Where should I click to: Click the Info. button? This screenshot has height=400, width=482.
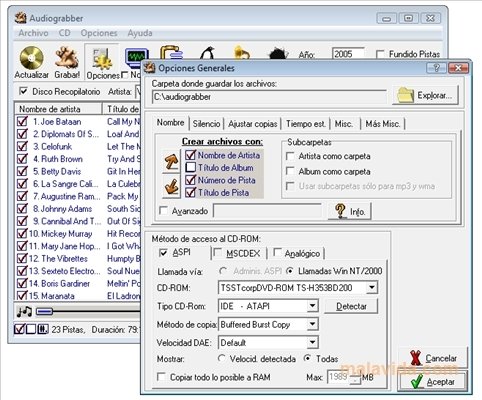[x=350, y=211]
